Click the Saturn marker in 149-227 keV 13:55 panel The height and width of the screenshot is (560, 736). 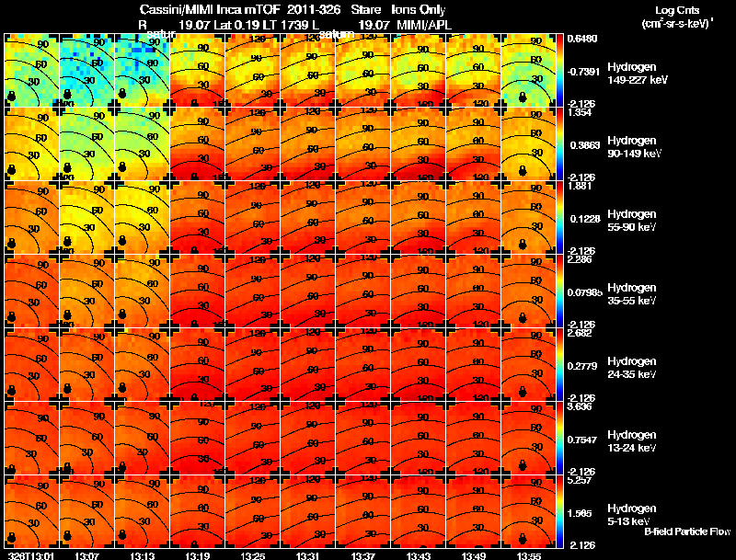(522, 97)
